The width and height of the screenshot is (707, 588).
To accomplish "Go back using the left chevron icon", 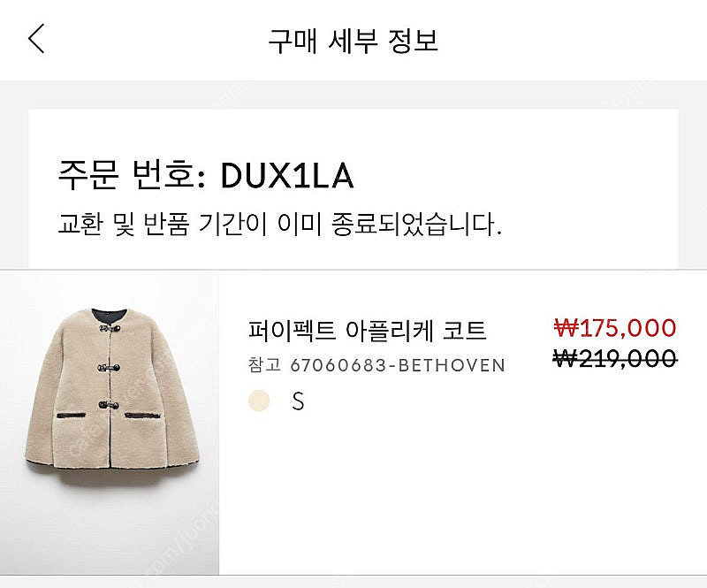I will (36, 39).
